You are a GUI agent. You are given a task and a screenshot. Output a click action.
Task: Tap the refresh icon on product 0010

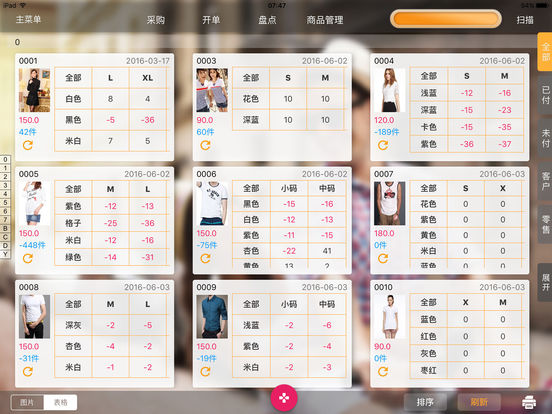click(383, 371)
